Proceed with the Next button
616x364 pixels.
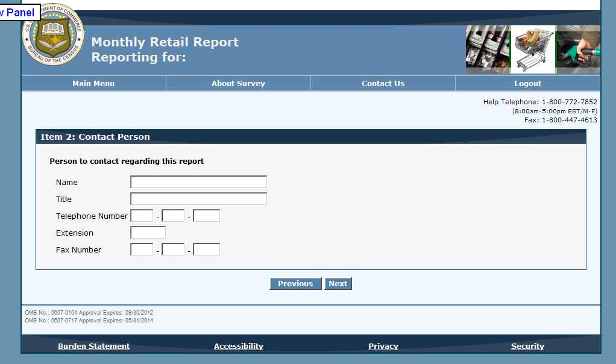(338, 283)
